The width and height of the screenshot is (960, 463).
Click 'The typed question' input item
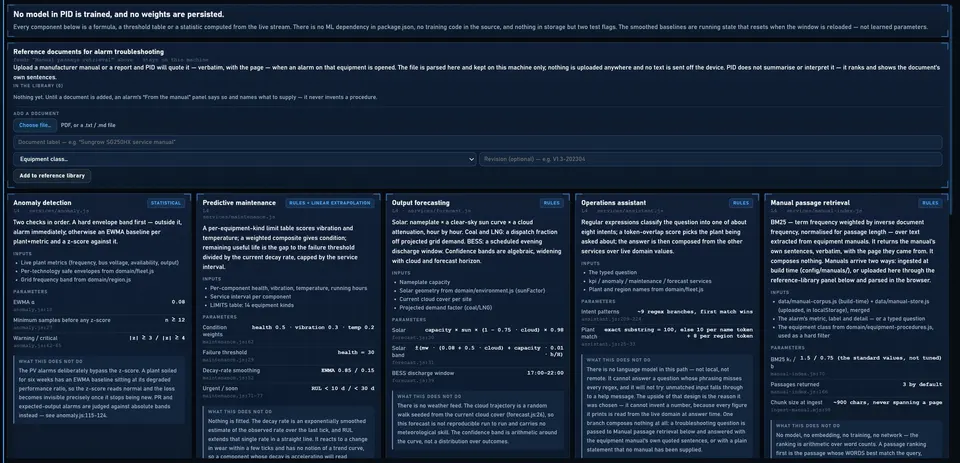click(x=610, y=272)
